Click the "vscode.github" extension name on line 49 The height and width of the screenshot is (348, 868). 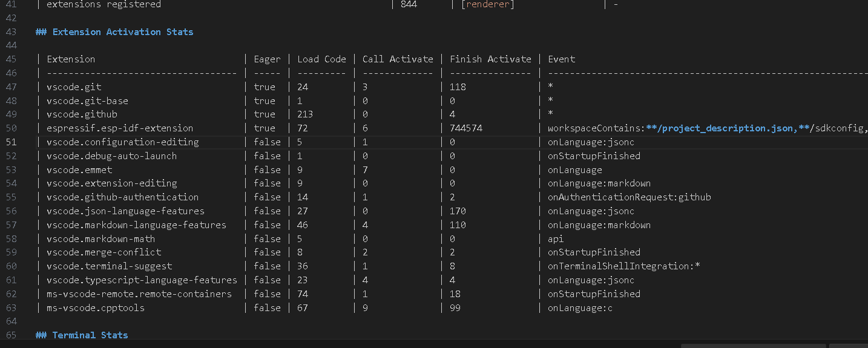pyautogui.click(x=82, y=114)
